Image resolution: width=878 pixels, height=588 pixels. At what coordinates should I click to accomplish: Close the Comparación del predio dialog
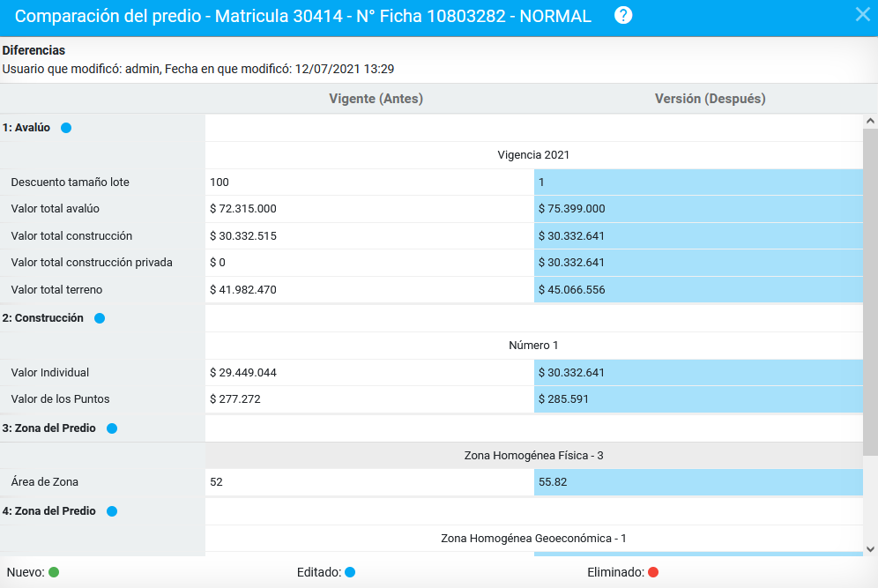863,14
